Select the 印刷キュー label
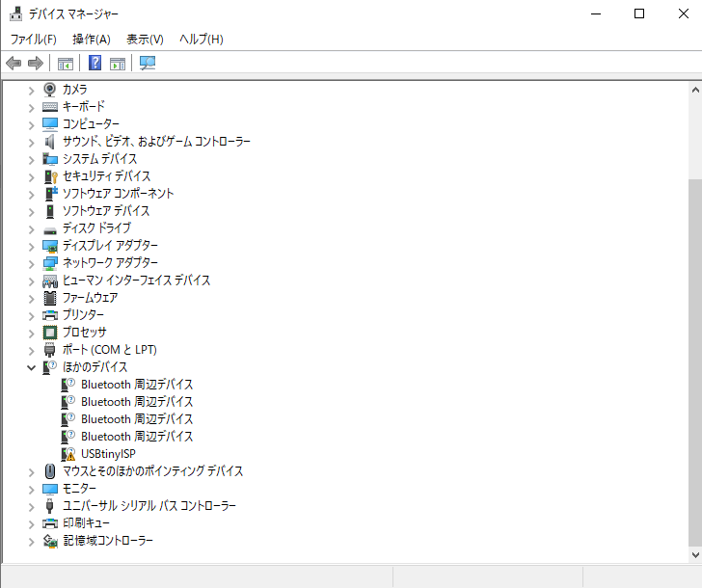 tap(86, 523)
